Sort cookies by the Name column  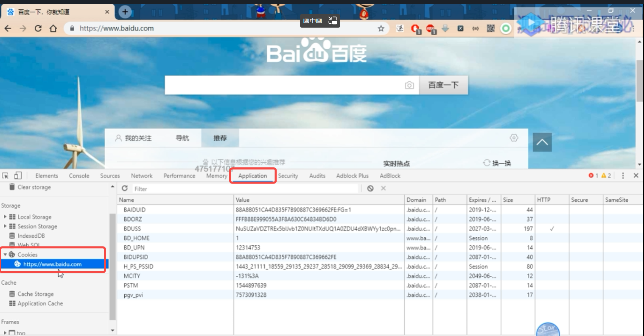175,200
